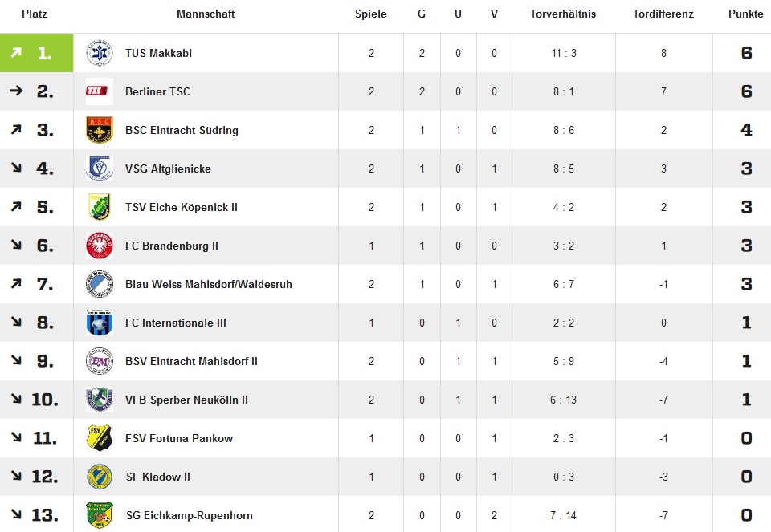Click the Tordifferenz column header

tap(663, 14)
